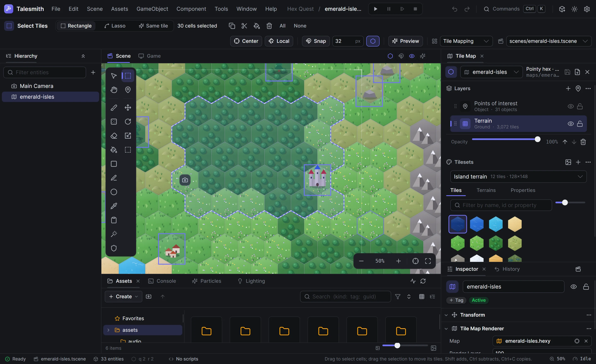Click the Center pivot button
Screen dimensions: 596x364
click(x=246, y=41)
